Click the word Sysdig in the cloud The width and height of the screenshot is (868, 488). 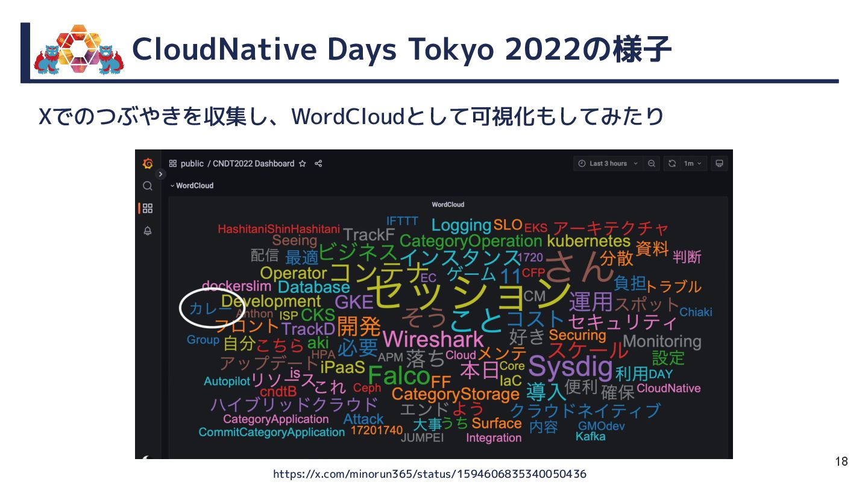click(570, 367)
